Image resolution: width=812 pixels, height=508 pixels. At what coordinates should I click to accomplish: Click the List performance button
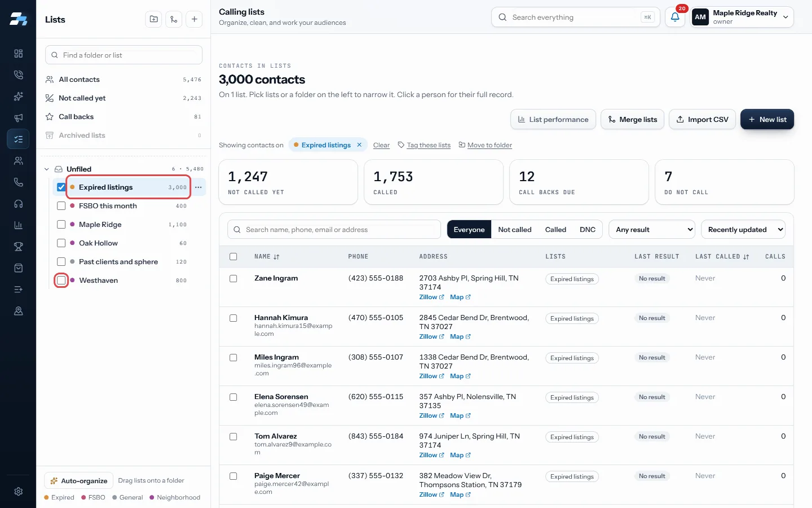[x=553, y=119]
